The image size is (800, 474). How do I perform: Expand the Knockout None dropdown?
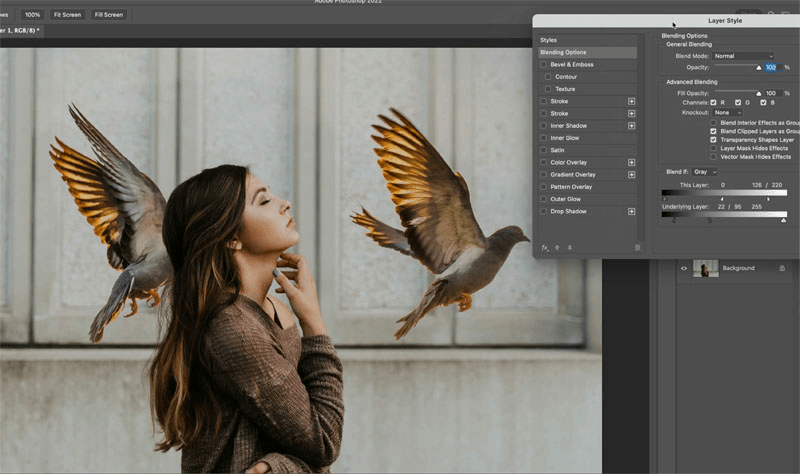[727, 112]
